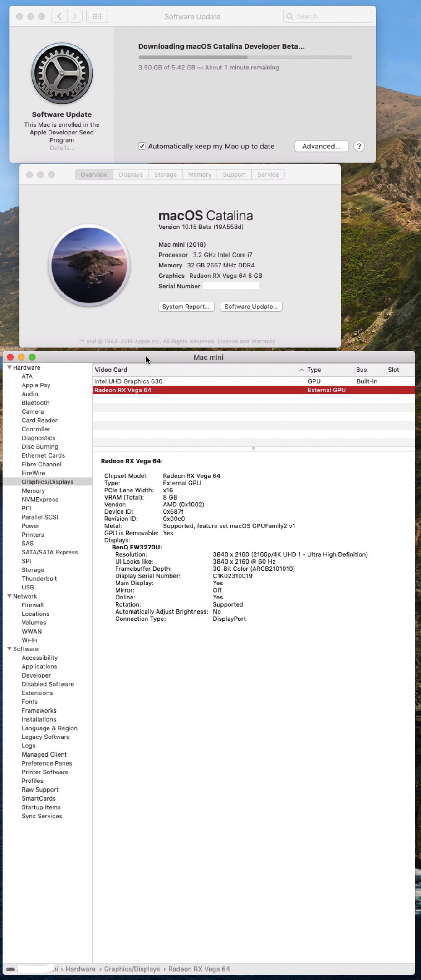Click the Software Update back arrow
This screenshot has width=421, height=980.
coord(59,16)
